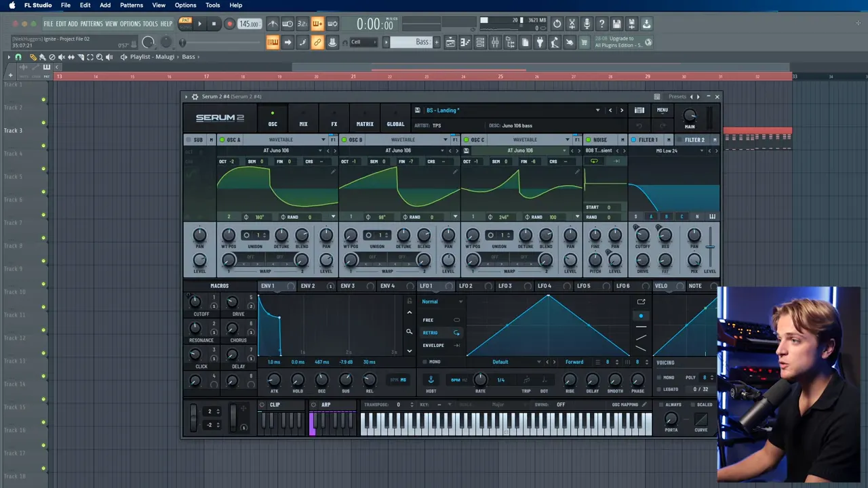The image size is (868, 488).
Task: Click the envelope magnifier zoom icon
Action: [x=409, y=332]
